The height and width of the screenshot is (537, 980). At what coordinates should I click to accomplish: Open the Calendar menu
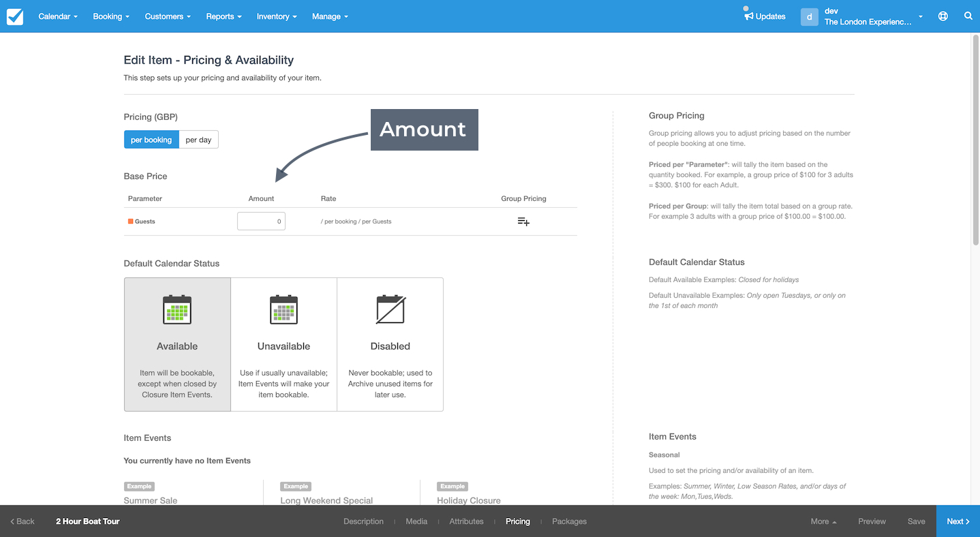click(58, 16)
